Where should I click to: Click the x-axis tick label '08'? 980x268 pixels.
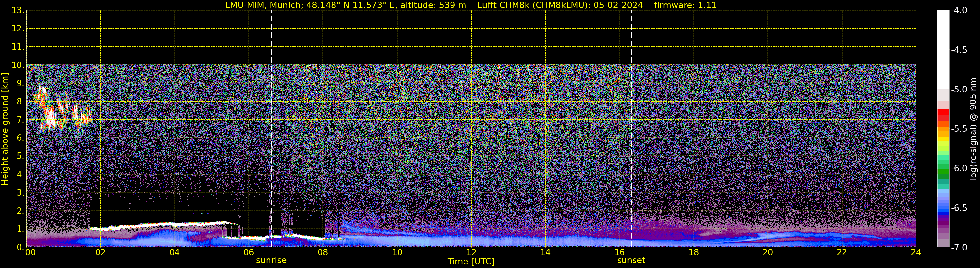pos(323,252)
